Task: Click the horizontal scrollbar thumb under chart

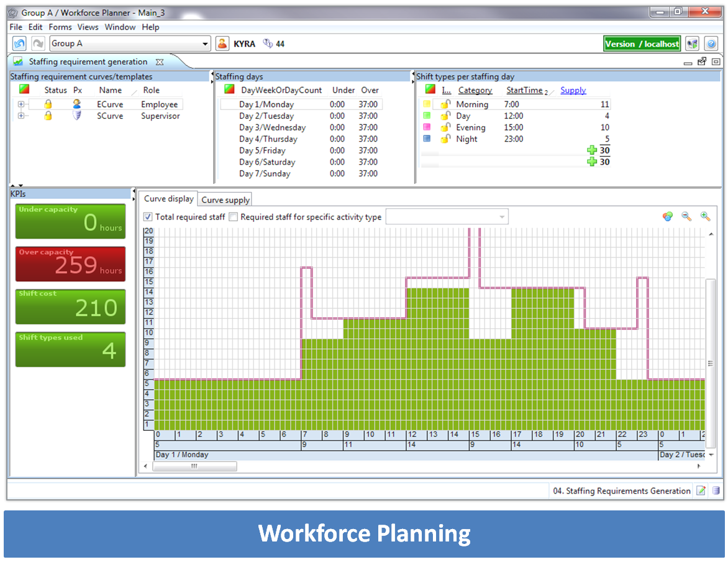Action: (194, 466)
